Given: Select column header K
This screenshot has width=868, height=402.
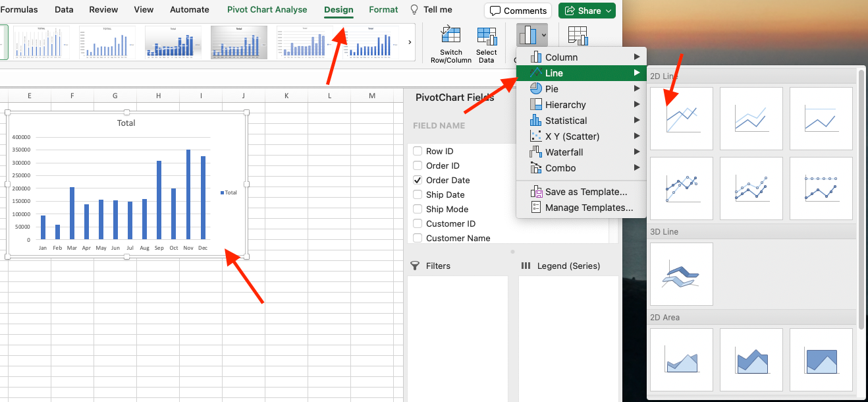Looking at the screenshot, I should click(x=286, y=96).
